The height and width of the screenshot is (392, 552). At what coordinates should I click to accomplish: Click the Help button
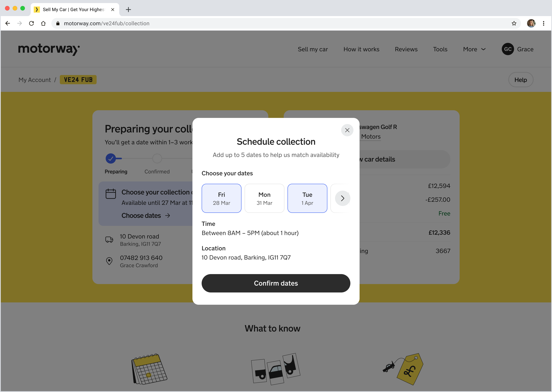point(520,80)
